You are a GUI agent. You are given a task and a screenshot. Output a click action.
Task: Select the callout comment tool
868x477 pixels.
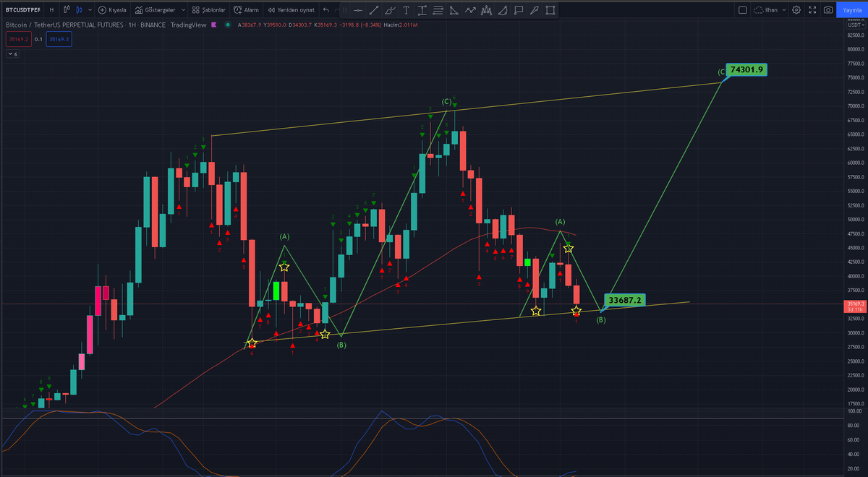click(x=519, y=10)
